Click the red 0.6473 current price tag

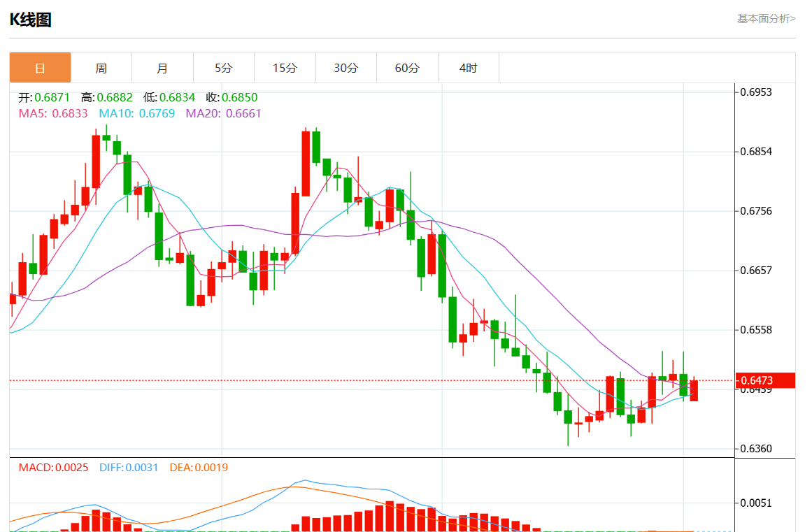click(765, 380)
